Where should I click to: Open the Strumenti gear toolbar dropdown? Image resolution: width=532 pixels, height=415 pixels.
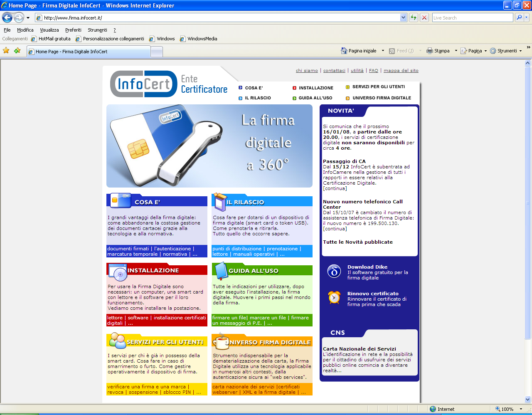point(505,51)
